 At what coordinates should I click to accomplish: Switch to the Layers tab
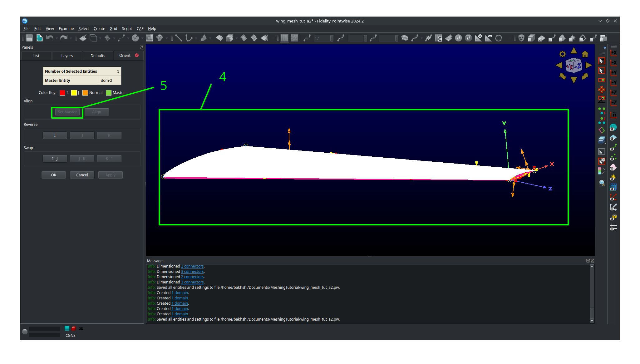point(66,56)
